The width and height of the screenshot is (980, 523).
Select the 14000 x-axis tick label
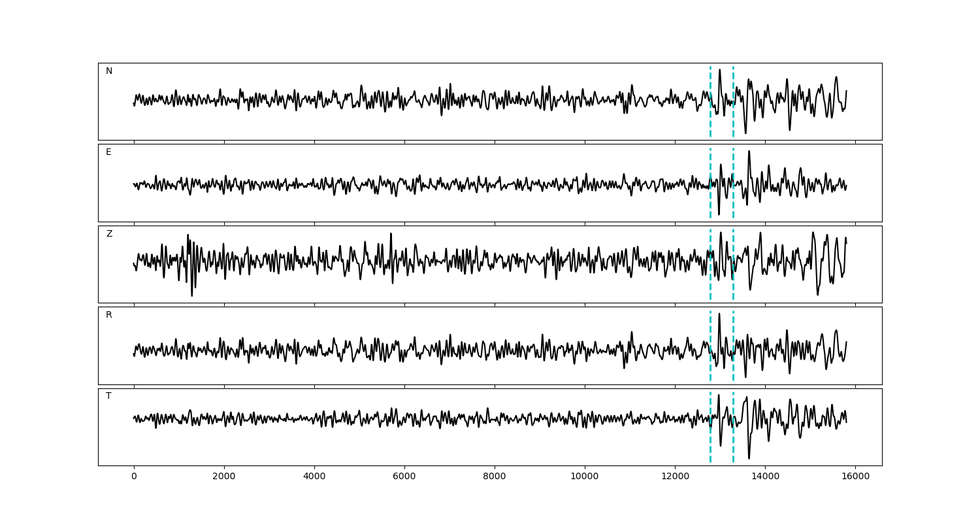pos(765,477)
